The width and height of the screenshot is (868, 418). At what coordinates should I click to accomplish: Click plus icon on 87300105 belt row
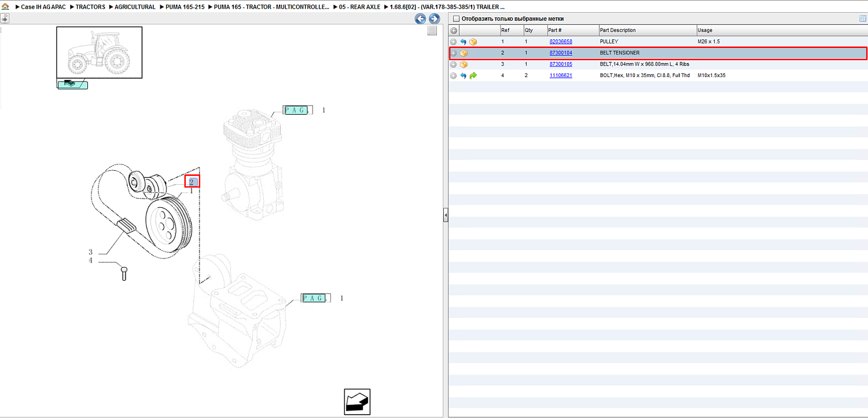click(x=454, y=64)
